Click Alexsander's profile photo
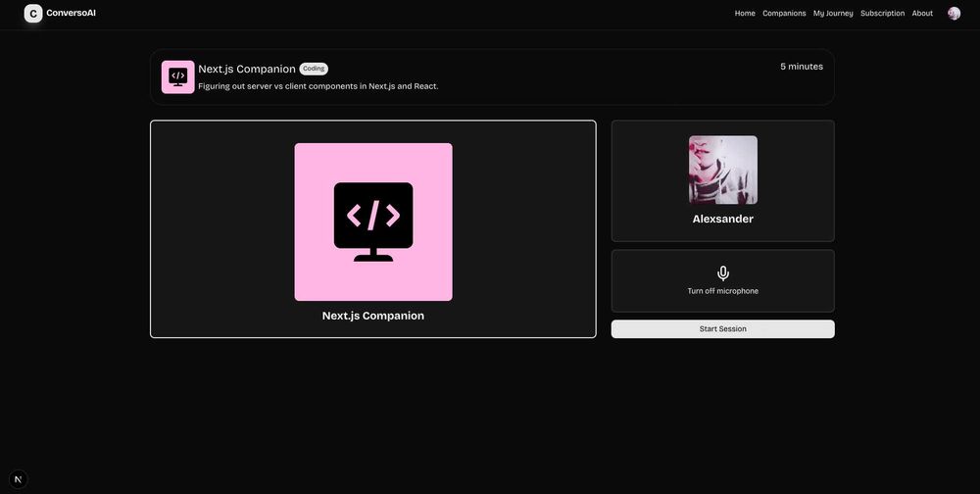The image size is (980, 494). (x=723, y=171)
